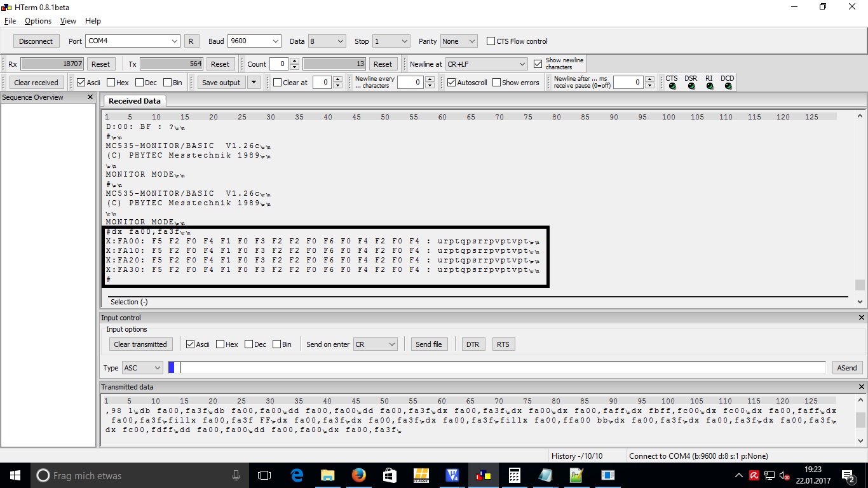
Task: Open the Calculator from the taskbar
Action: (x=515, y=475)
